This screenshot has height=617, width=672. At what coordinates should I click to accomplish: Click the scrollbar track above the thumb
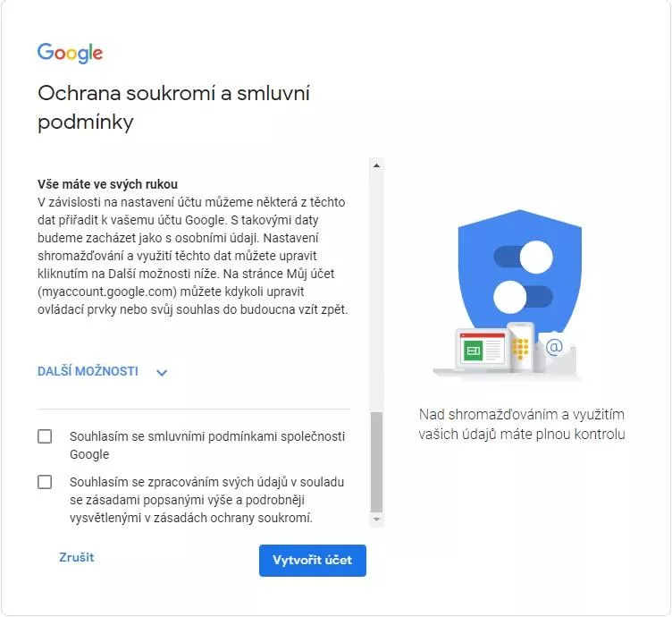376,292
